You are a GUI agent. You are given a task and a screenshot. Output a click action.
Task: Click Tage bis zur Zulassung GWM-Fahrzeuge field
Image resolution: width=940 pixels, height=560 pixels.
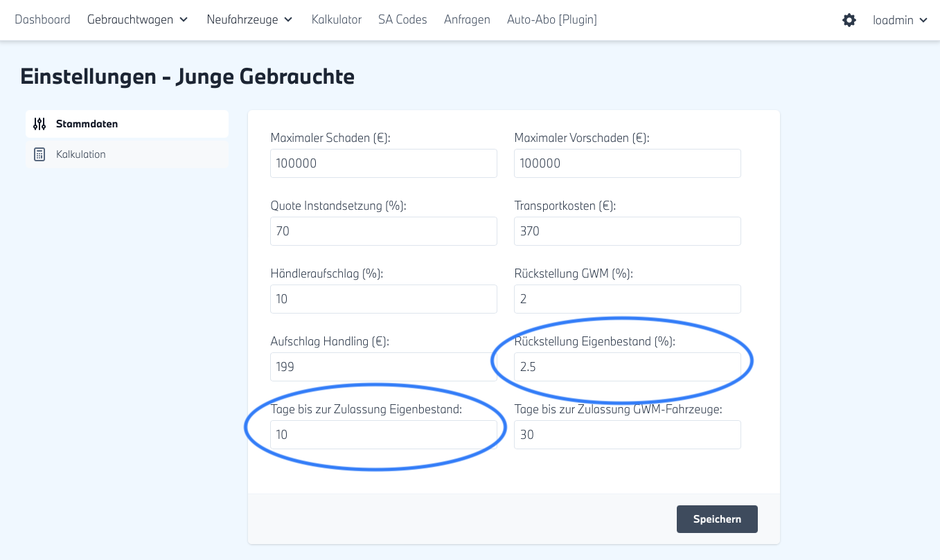[627, 435]
